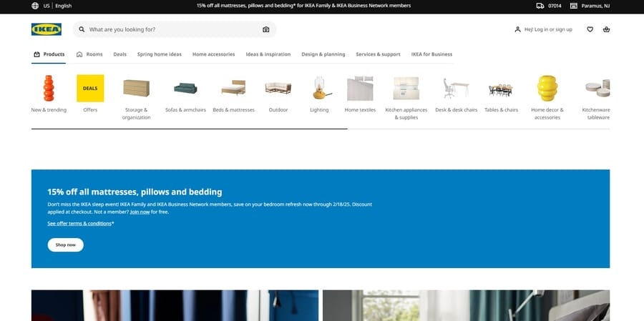Viewport: 644px width, 321px height.
Task: Click the Offers label
Action: [x=90, y=110]
